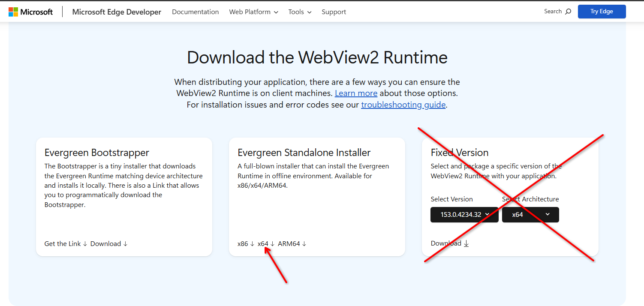
Task: Open the Support menu item
Action: click(334, 12)
